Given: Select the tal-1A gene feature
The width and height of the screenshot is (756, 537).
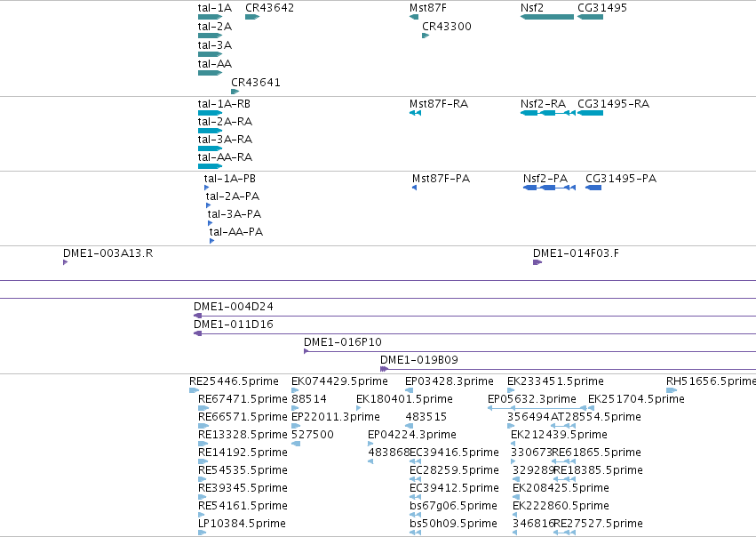Looking at the screenshot, I should [210, 17].
